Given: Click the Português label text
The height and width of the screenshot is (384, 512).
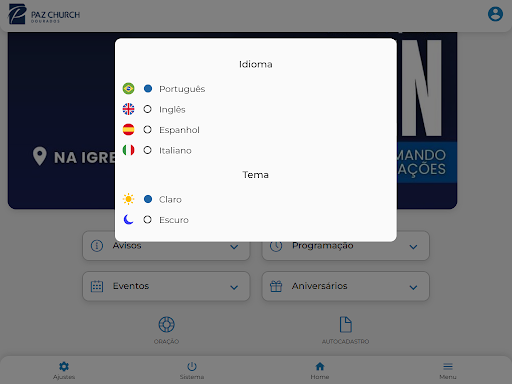Looking at the screenshot, I should [x=182, y=89].
